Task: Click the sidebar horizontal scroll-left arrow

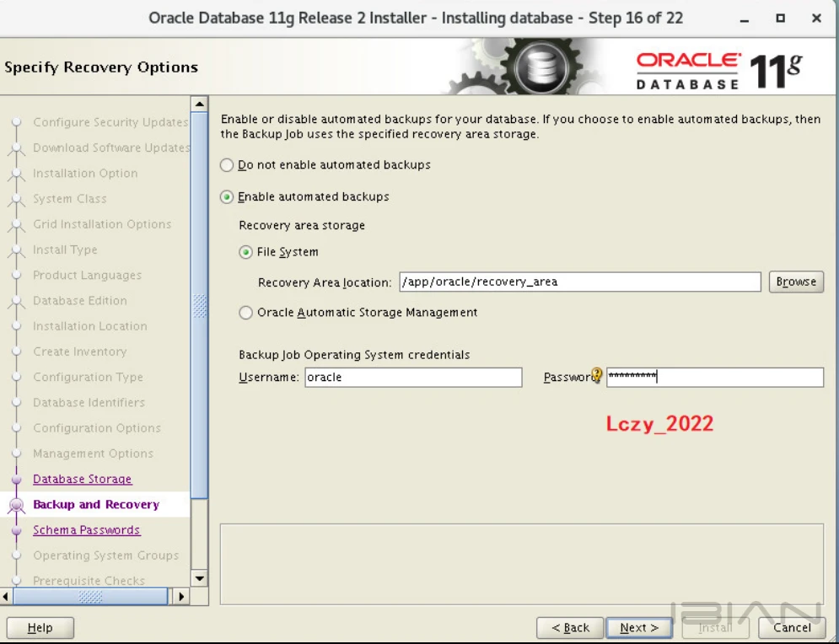Action: (x=5, y=596)
